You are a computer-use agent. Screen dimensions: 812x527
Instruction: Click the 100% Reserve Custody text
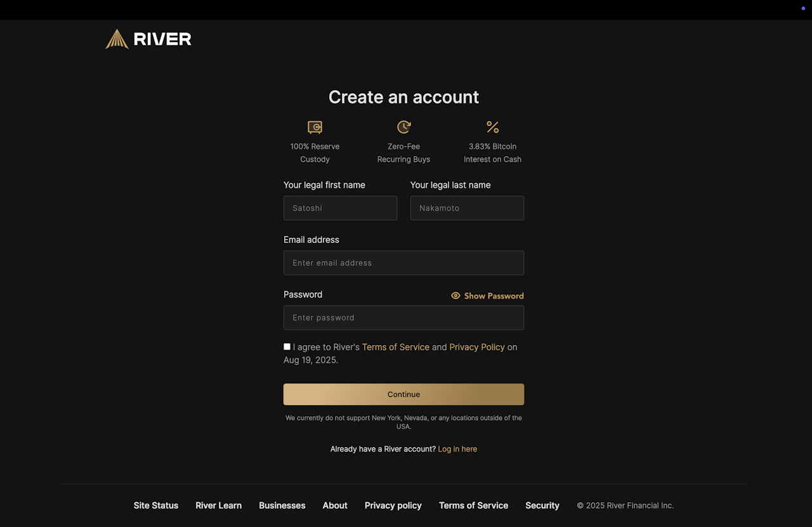pyautogui.click(x=315, y=153)
